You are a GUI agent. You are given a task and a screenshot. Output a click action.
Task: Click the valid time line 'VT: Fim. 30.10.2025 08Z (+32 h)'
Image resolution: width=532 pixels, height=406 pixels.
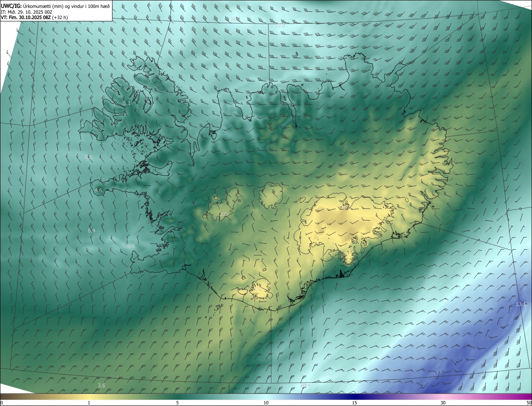coord(34,17)
